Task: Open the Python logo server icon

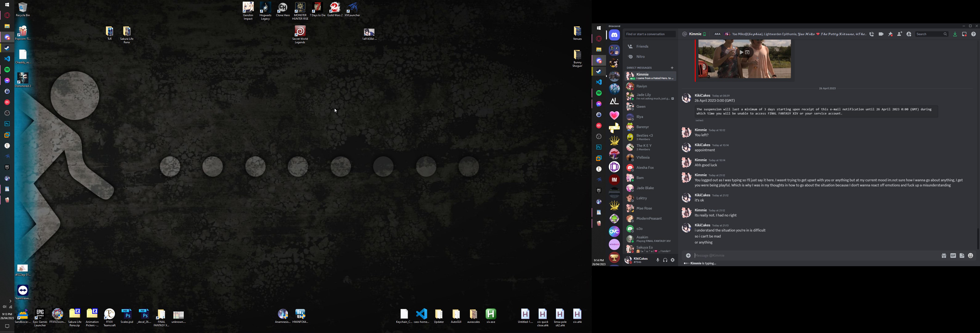Action: click(614, 128)
